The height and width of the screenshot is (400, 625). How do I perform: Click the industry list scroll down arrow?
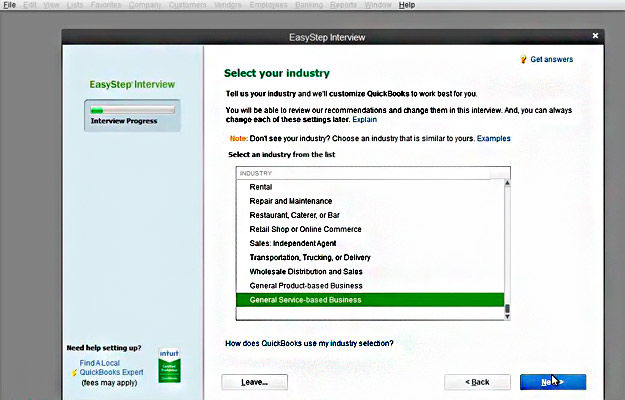507,317
